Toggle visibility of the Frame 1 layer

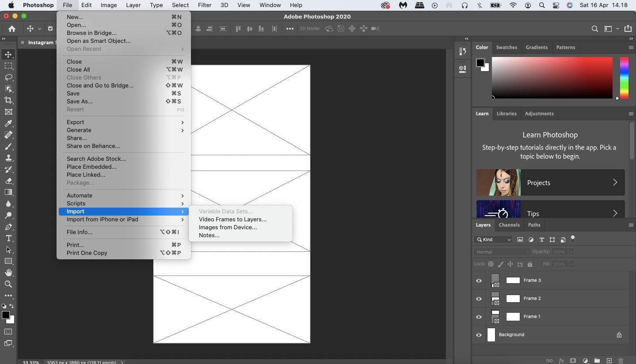(479, 317)
